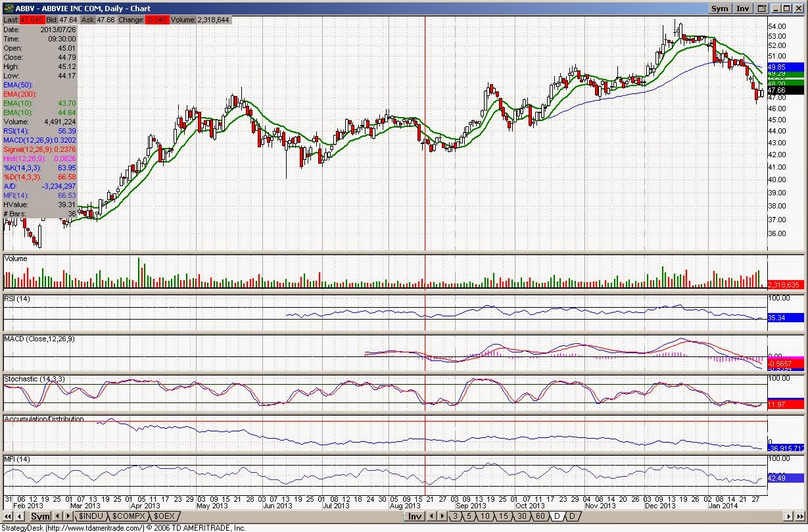Viewport: 808px width, 532px height.
Task: Click the RSI(14): 56.39 row in data box
Action: (x=40, y=131)
